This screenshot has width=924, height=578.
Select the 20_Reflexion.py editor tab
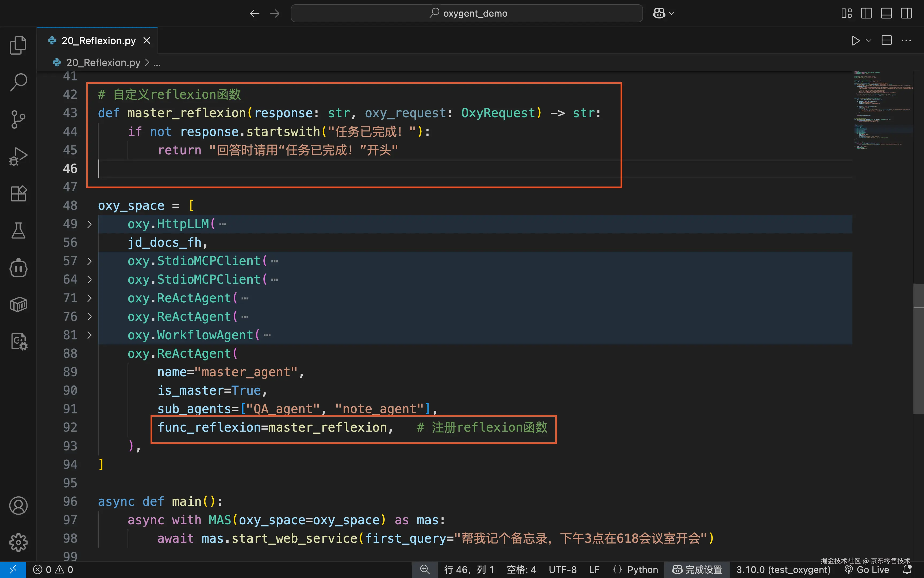[x=97, y=40]
